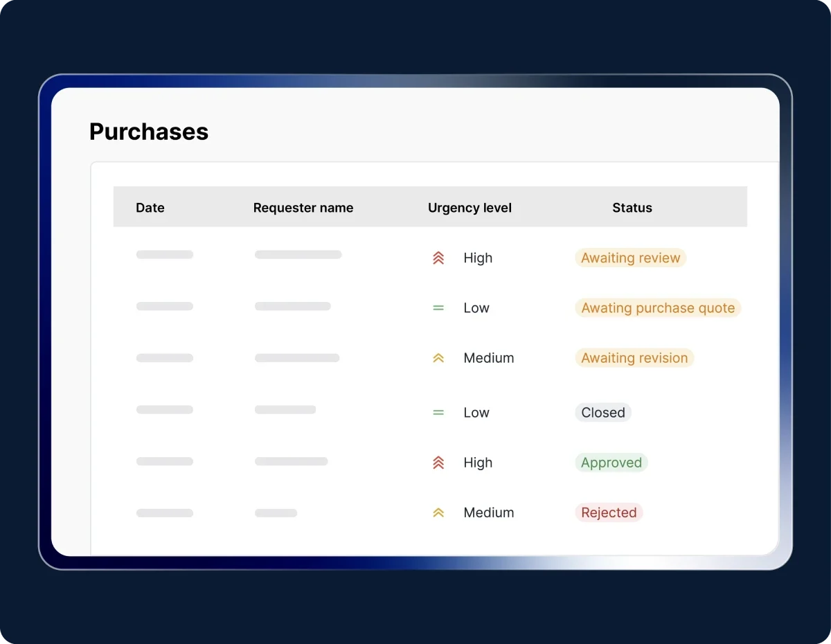Select requester name cell in the Rejected row

(x=276, y=513)
